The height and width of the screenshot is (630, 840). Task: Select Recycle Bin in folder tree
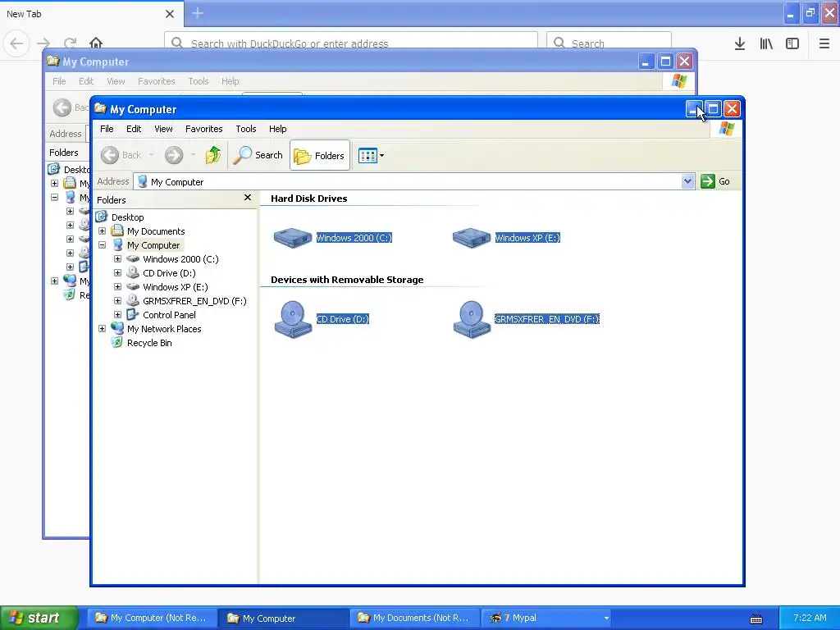149,342
